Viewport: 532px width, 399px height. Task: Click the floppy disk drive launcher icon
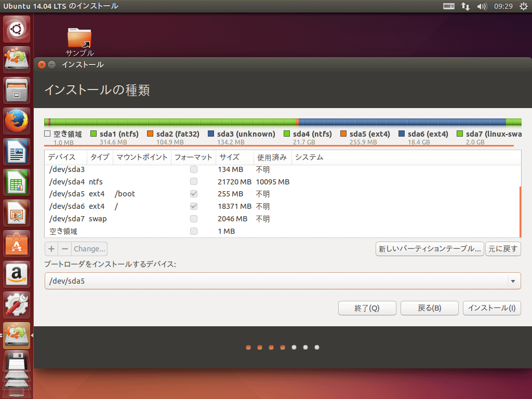pos(17,362)
